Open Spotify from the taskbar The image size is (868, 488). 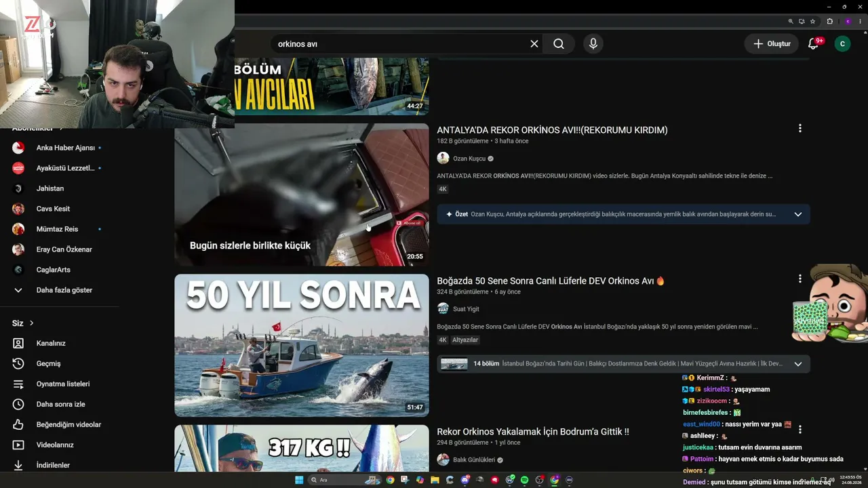pyautogui.click(x=524, y=480)
